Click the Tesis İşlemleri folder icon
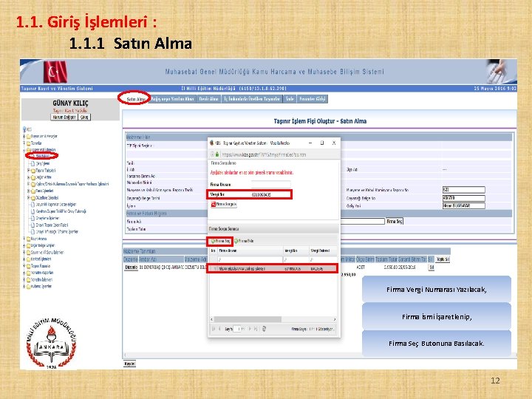Viewport: 532px width, 399px height. point(33,191)
